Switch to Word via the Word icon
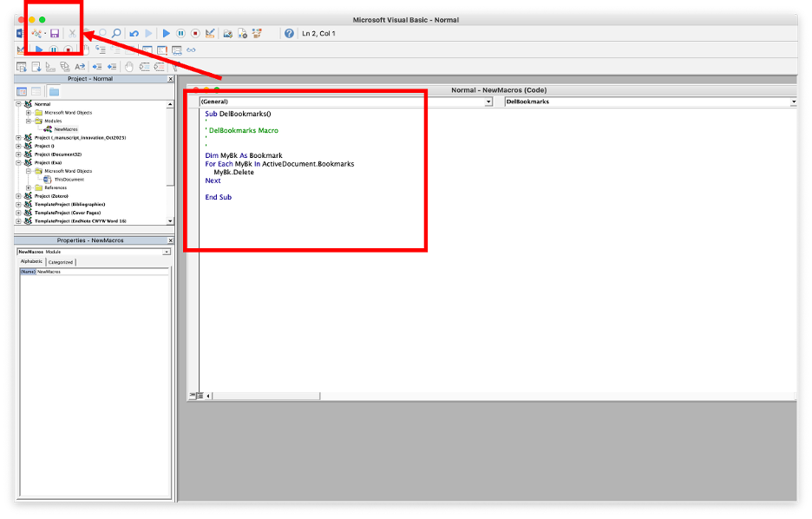 tap(20, 34)
